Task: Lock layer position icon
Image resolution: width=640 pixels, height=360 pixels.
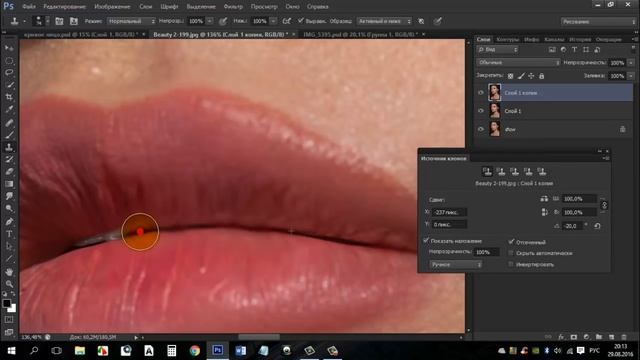Action: [531, 76]
